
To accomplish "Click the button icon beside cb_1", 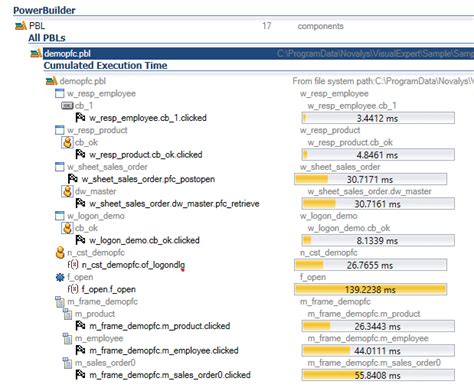I will point(67,106).
